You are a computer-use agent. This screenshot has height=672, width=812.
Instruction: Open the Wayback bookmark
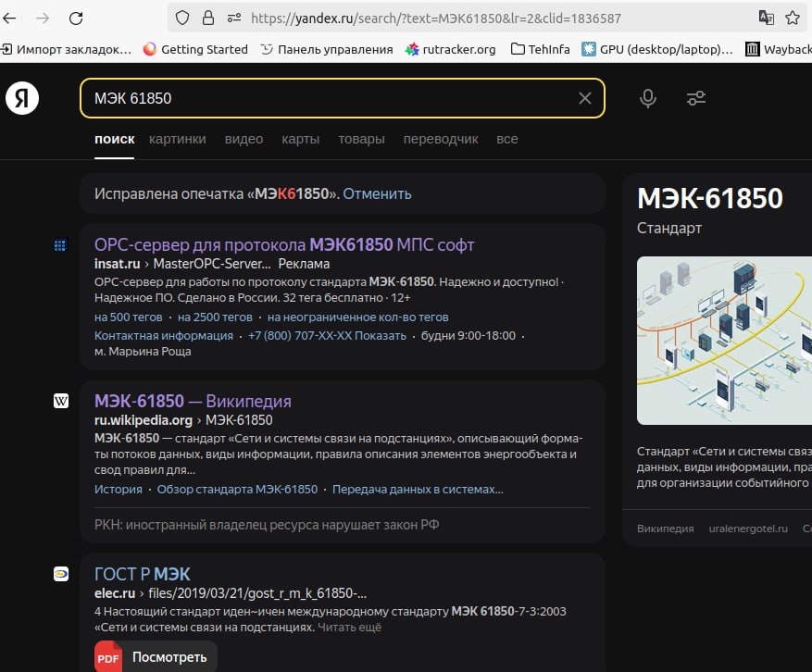[779, 49]
